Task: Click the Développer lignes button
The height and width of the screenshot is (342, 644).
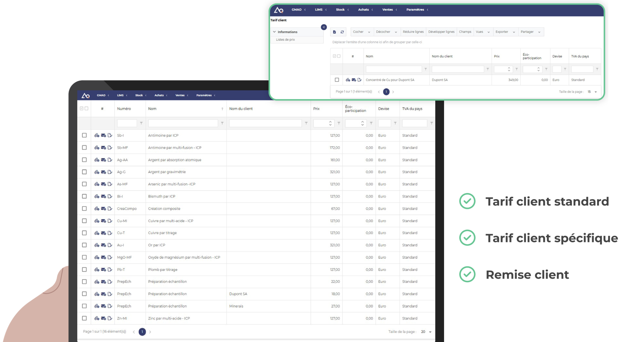Action: pyautogui.click(x=441, y=32)
